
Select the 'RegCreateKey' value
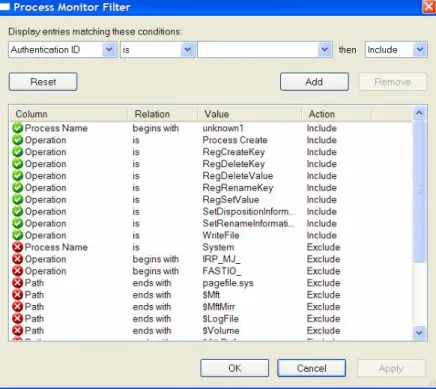(x=234, y=152)
